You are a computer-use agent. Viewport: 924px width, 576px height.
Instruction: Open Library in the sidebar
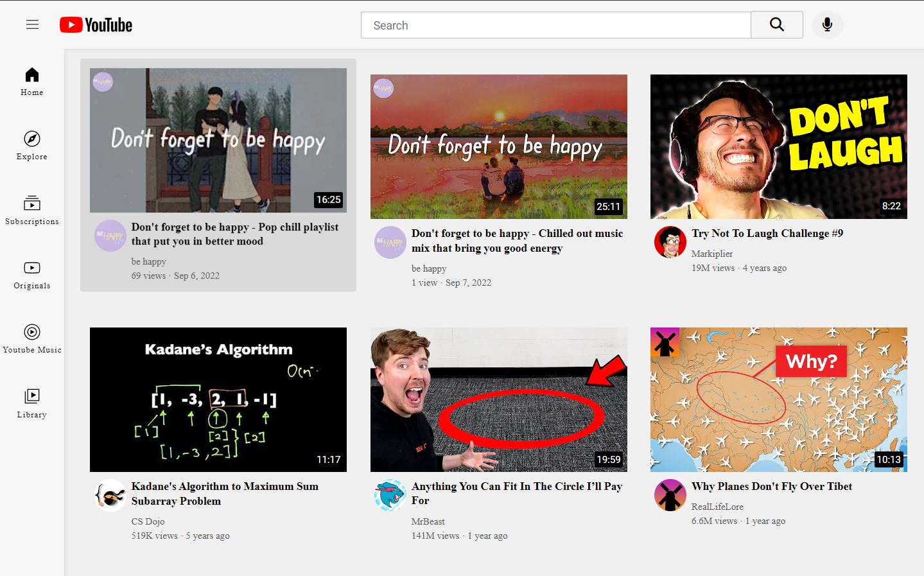pos(32,403)
